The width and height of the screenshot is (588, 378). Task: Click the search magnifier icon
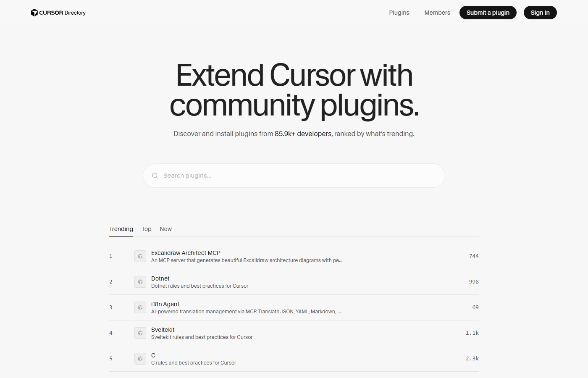pyautogui.click(x=155, y=176)
